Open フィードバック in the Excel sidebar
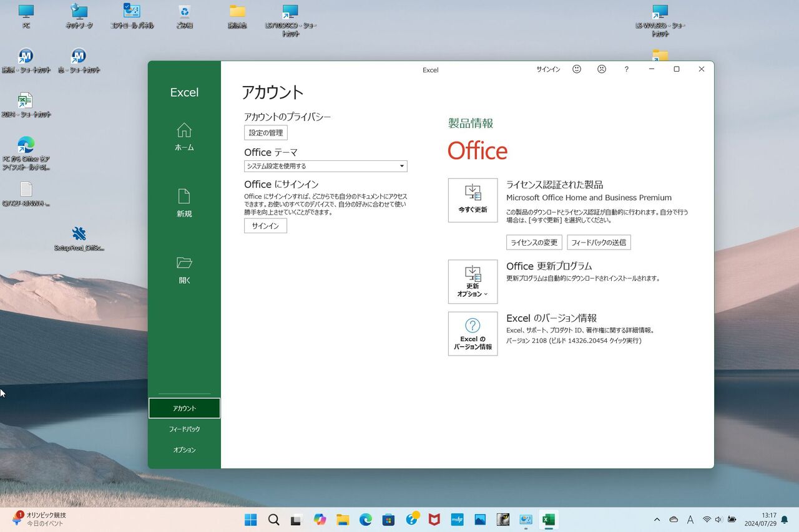 [x=184, y=429]
